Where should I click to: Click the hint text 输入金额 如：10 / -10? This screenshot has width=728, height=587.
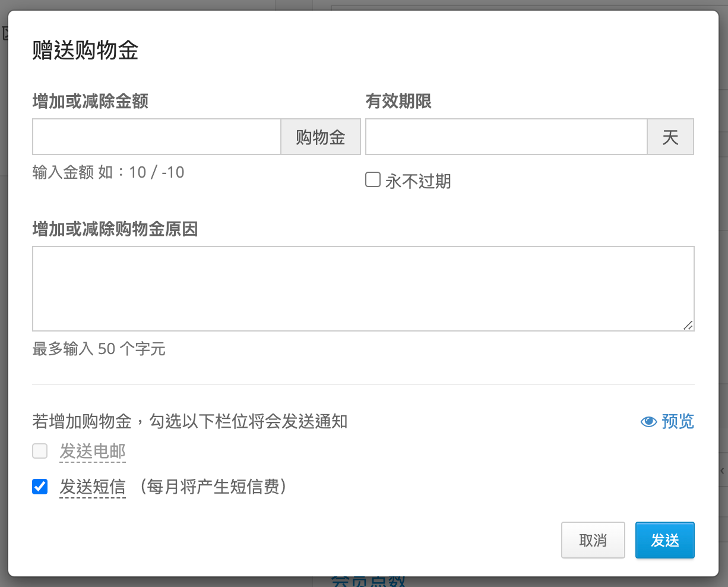coord(108,172)
